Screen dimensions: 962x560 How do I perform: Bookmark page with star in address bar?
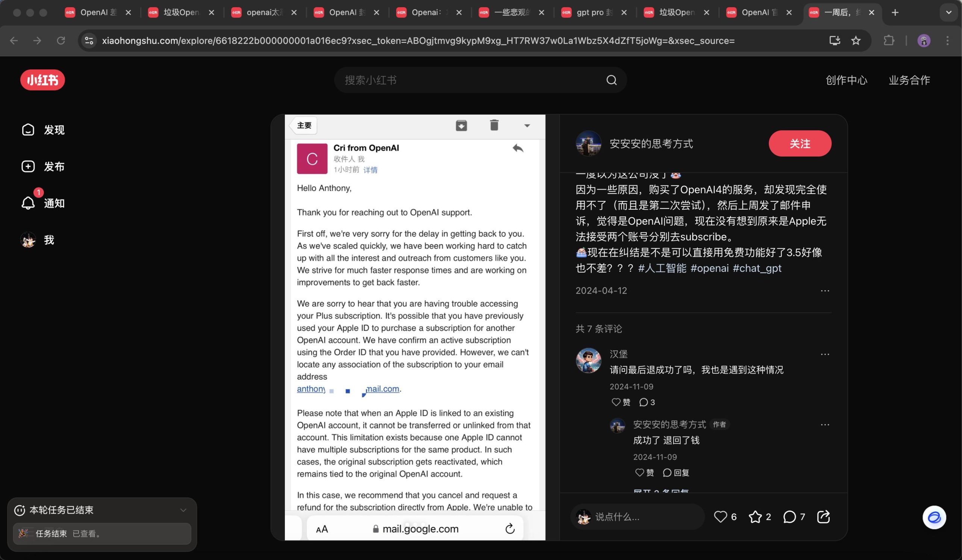point(856,41)
